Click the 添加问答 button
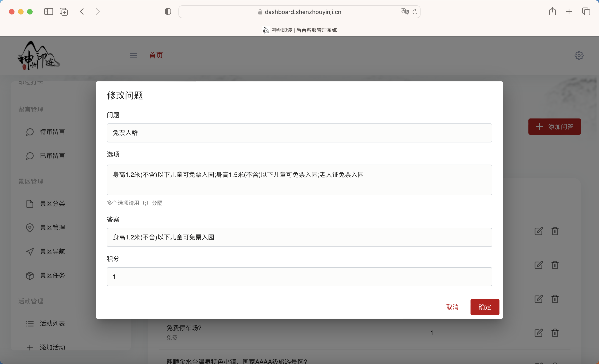Viewport: 599px width, 364px height. tap(554, 127)
